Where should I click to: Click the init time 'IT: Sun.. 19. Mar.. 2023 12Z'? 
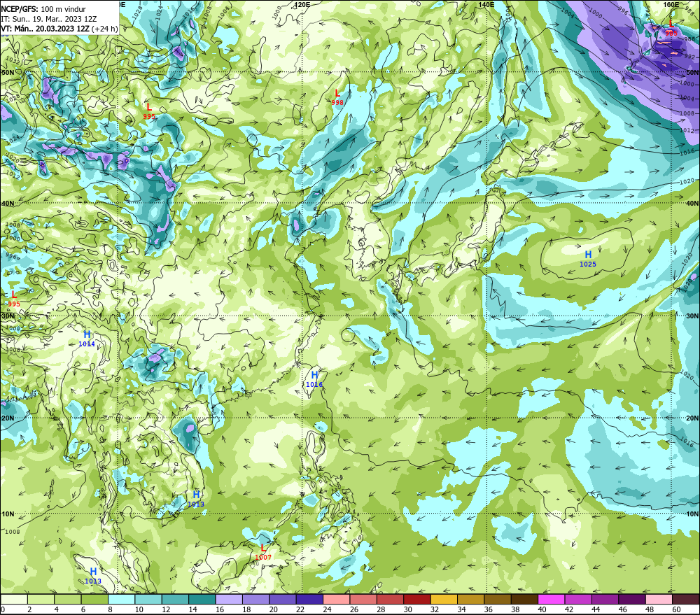click(x=49, y=19)
